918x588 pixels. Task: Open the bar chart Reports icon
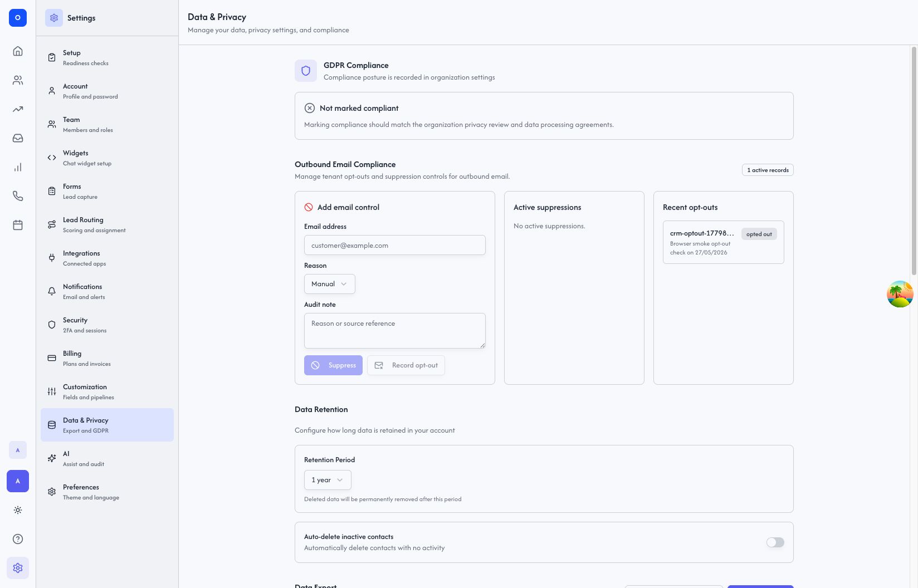click(18, 167)
